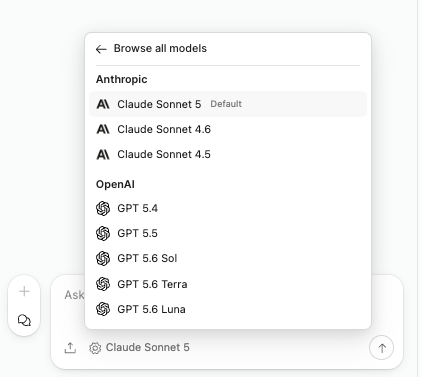Screen dimensions: 421x377
Task: Click the gear icon beside Claude Sonnet 5
Action: tap(95, 348)
